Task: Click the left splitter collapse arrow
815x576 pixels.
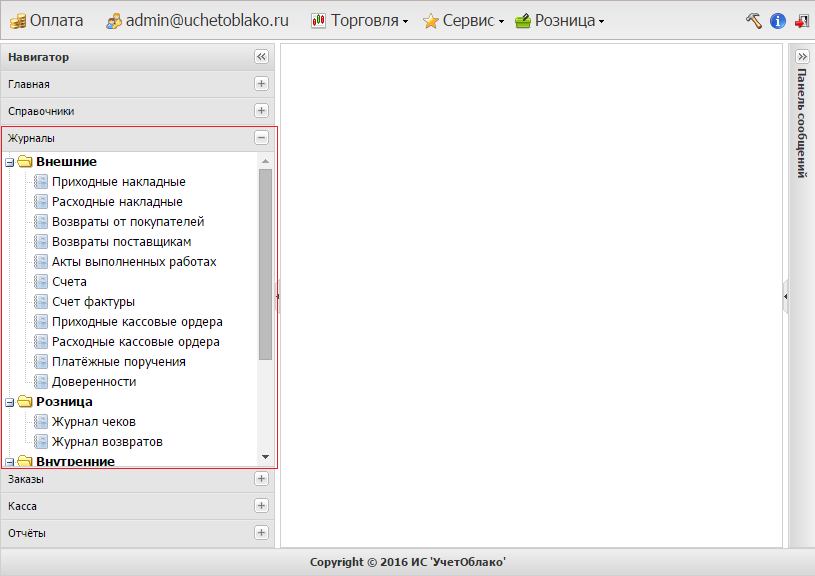Action: pos(278,296)
